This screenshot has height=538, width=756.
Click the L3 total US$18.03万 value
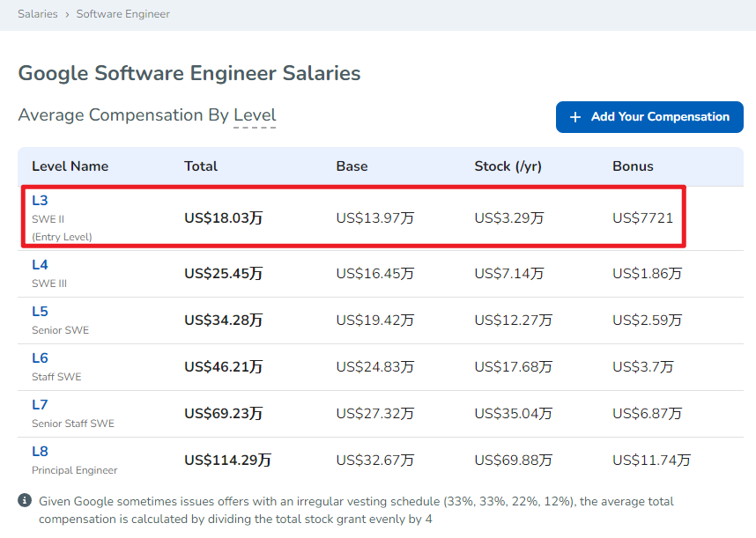(224, 218)
